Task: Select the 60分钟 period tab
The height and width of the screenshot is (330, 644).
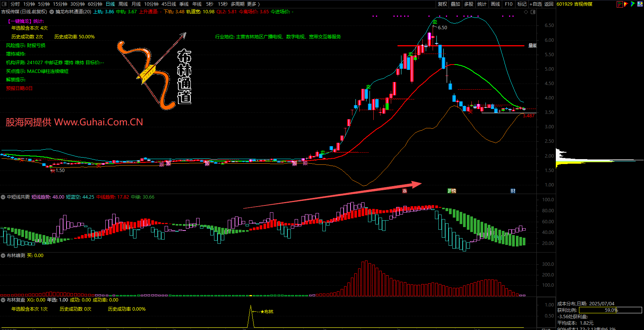Action: pos(95,4)
